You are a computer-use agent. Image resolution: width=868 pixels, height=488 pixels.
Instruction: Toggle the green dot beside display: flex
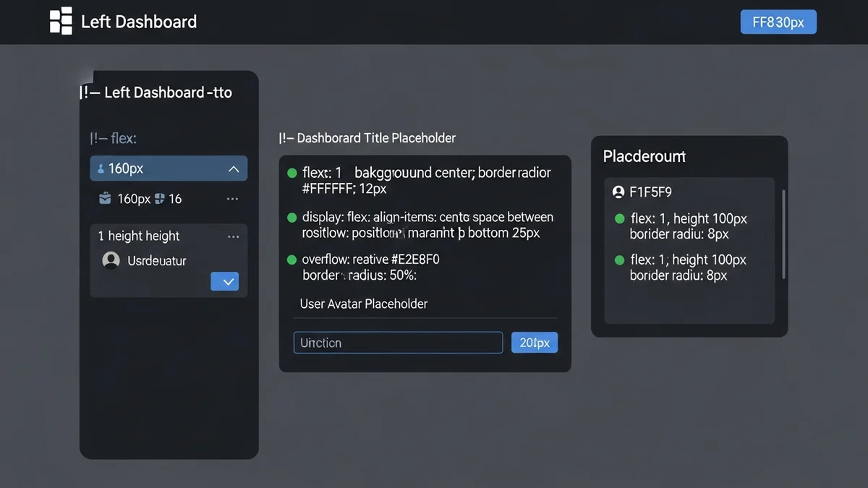tap(292, 217)
